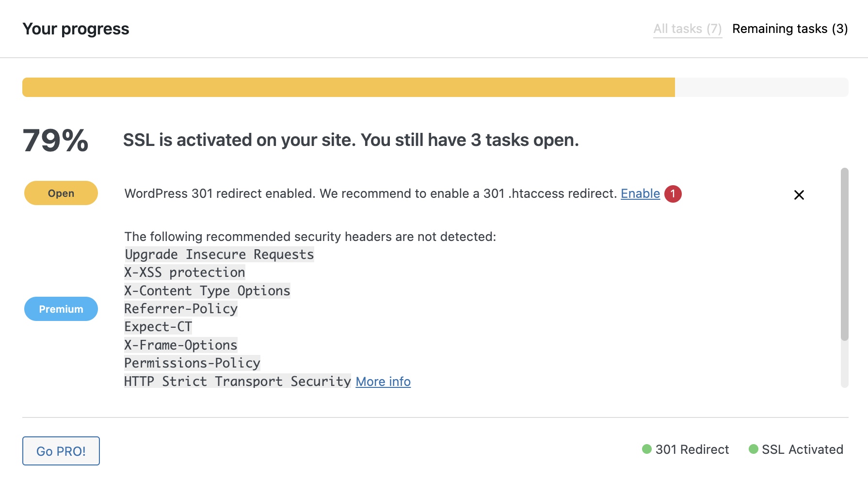
Task: Click the Go PRO! button
Action: coord(61,451)
